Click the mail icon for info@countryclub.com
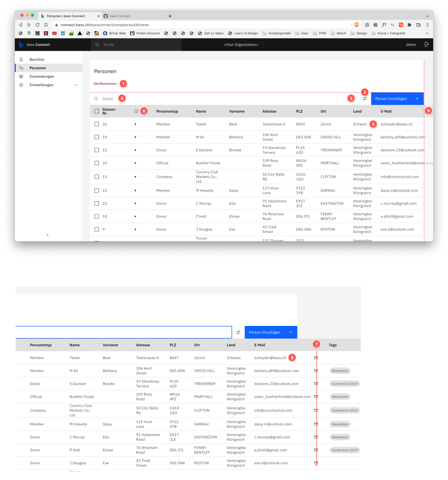 [316, 410]
